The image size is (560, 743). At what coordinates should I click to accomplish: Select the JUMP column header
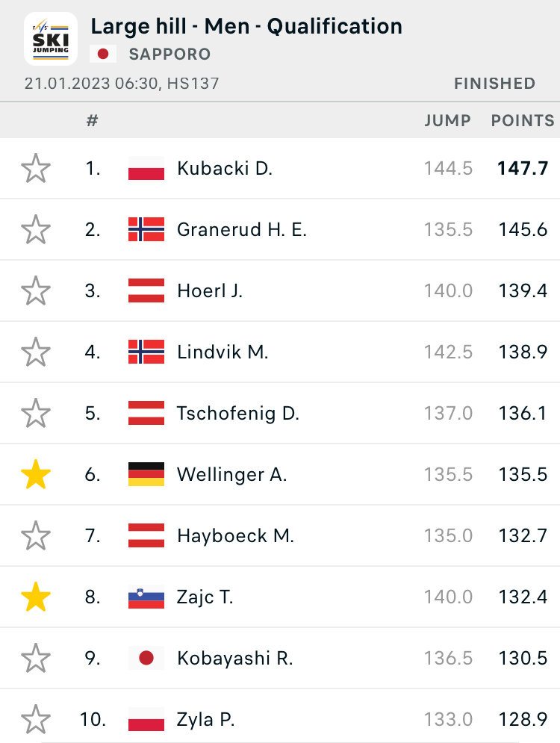pyautogui.click(x=448, y=121)
